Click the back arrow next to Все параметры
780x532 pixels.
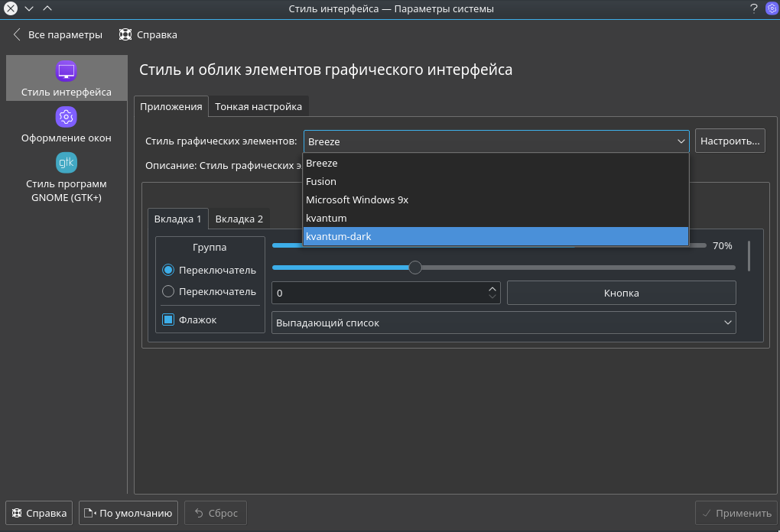(17, 34)
